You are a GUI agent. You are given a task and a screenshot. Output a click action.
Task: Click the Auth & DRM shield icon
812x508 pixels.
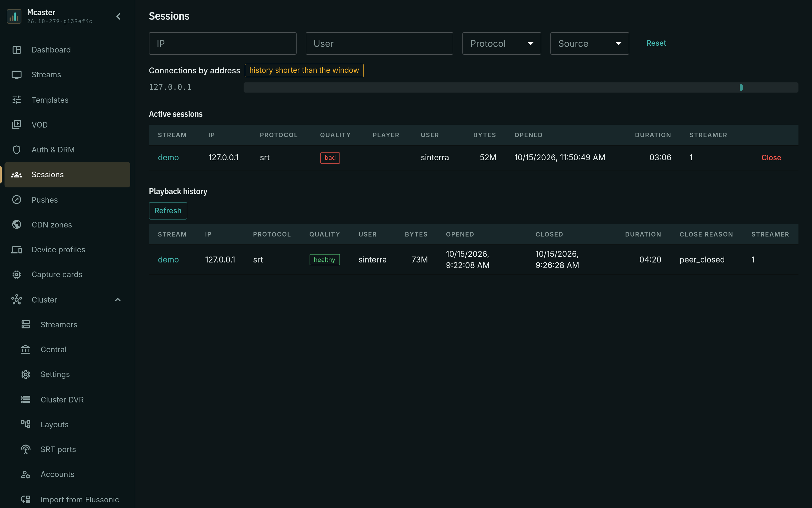coord(16,150)
